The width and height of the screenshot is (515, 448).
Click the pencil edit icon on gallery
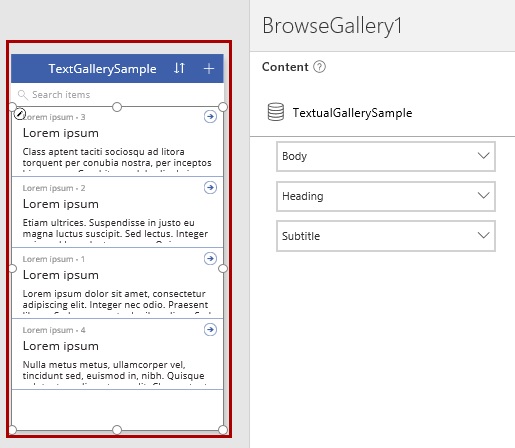20,114
